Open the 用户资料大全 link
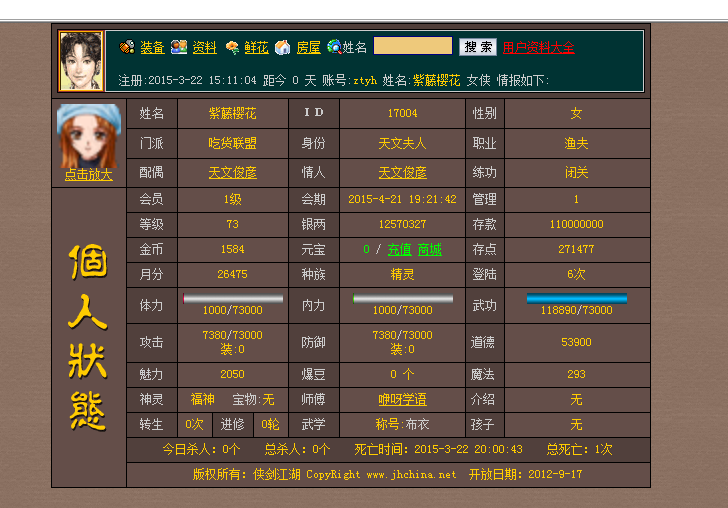This screenshot has height=508, width=728. click(x=539, y=47)
